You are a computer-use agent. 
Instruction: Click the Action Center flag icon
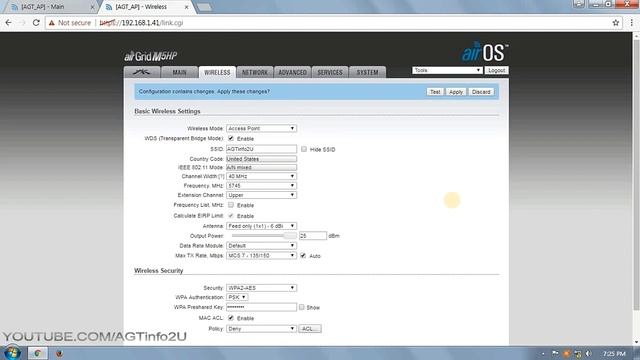tap(555, 353)
